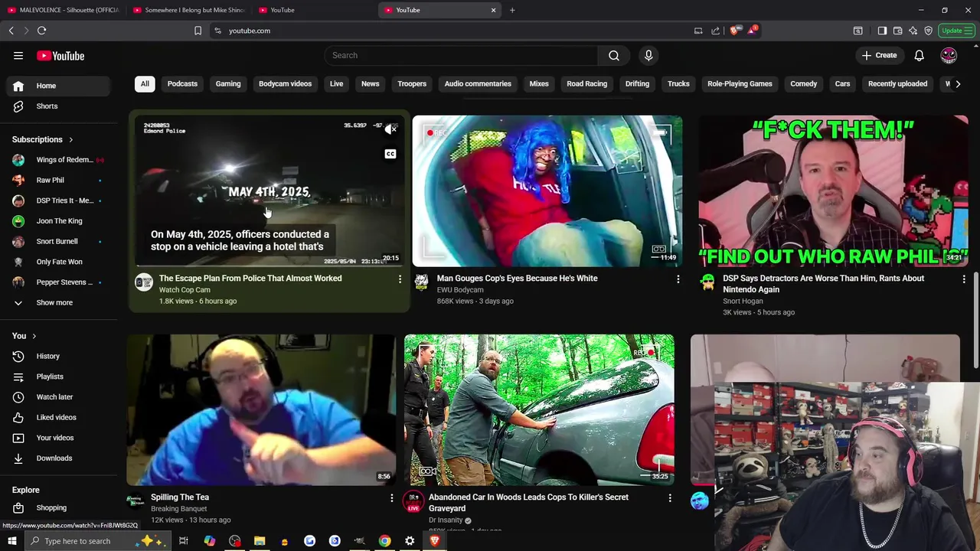The image size is (980, 551).
Task: Reload the page with the browser refresh icon
Action: 41,31
